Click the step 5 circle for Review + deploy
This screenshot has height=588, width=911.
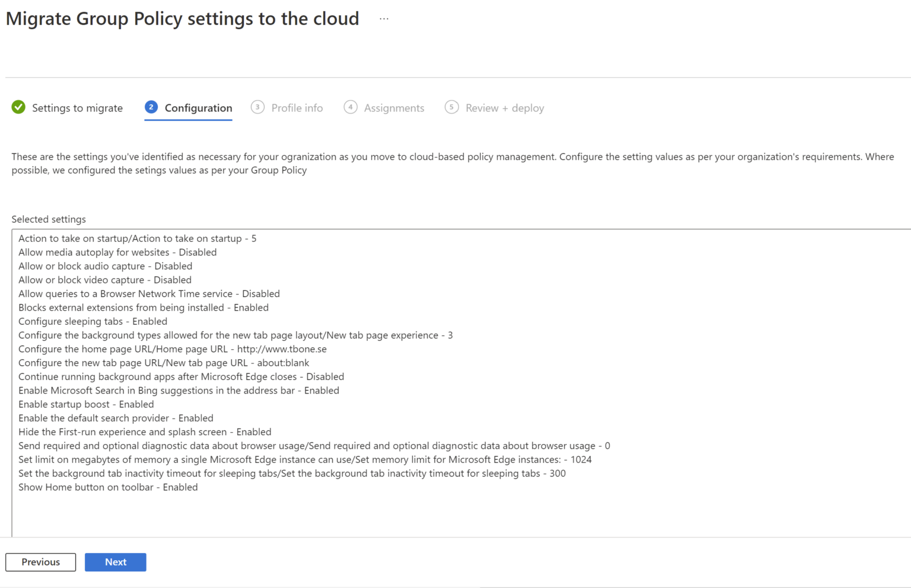click(451, 107)
